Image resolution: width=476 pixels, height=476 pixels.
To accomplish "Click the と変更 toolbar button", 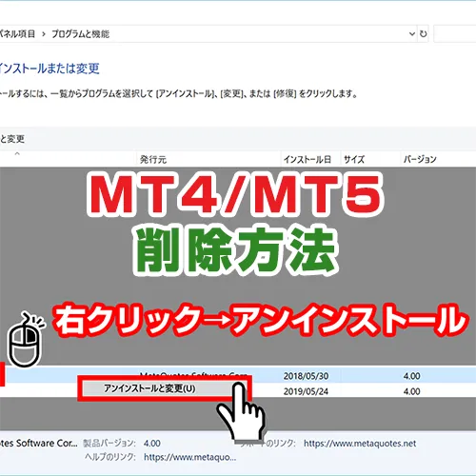I will pyautogui.click(x=12, y=139).
